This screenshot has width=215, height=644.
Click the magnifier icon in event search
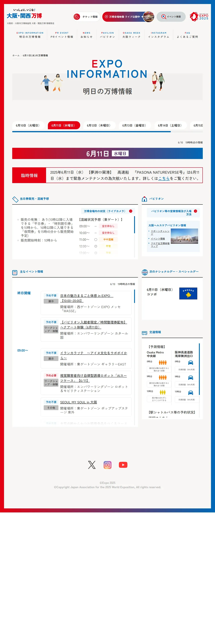tap(163, 17)
